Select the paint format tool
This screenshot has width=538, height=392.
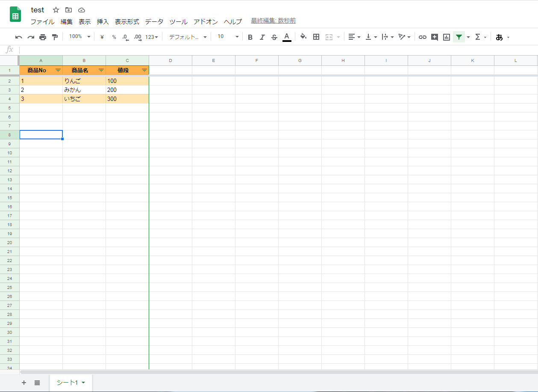click(x=55, y=37)
